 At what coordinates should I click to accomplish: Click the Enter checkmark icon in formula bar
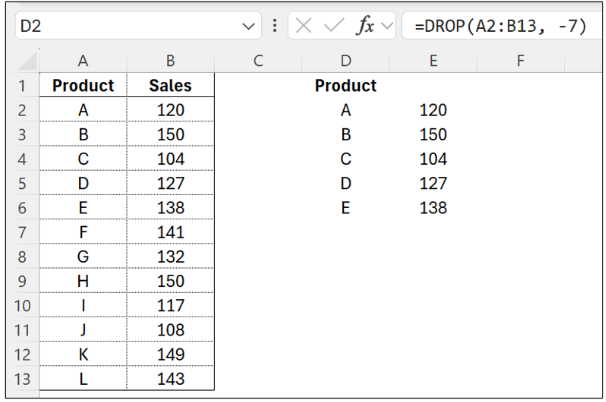pos(338,26)
